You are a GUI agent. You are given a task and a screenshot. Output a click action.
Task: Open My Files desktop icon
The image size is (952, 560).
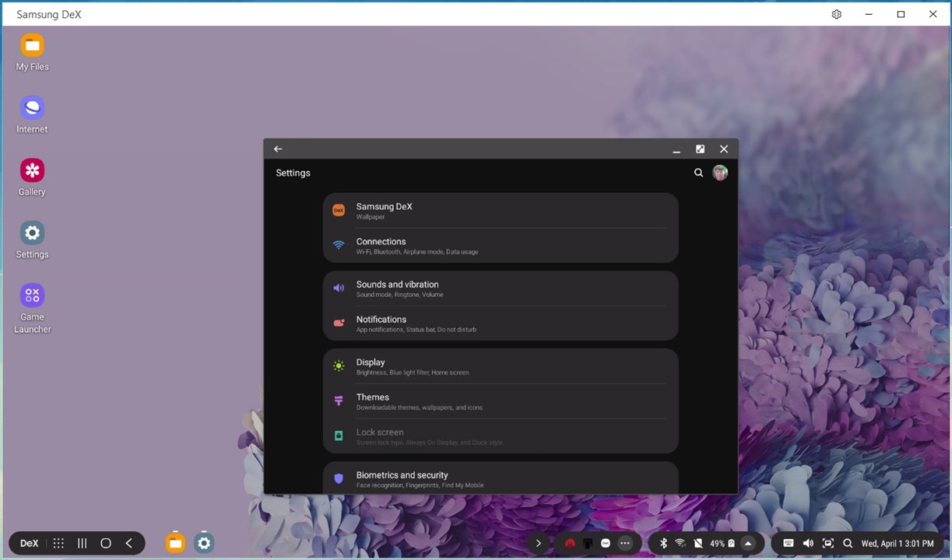[33, 52]
